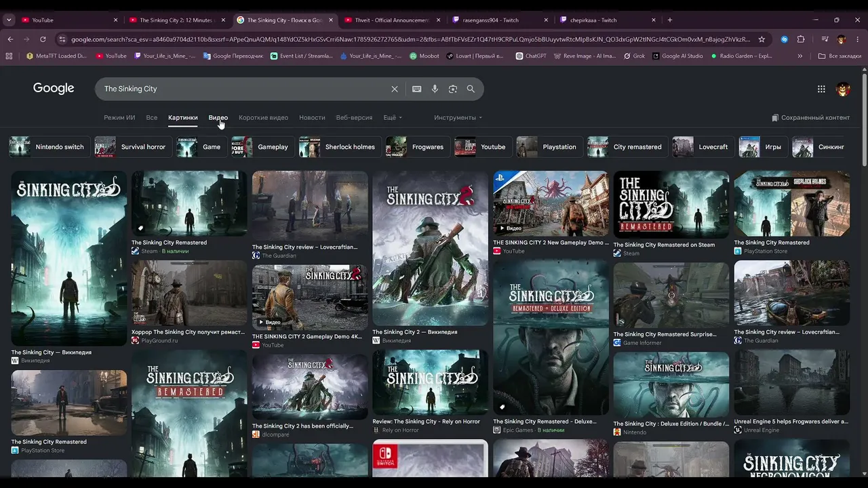The width and height of the screenshot is (868, 488).
Task: Go to the Google homepage logo
Action: 54,88
